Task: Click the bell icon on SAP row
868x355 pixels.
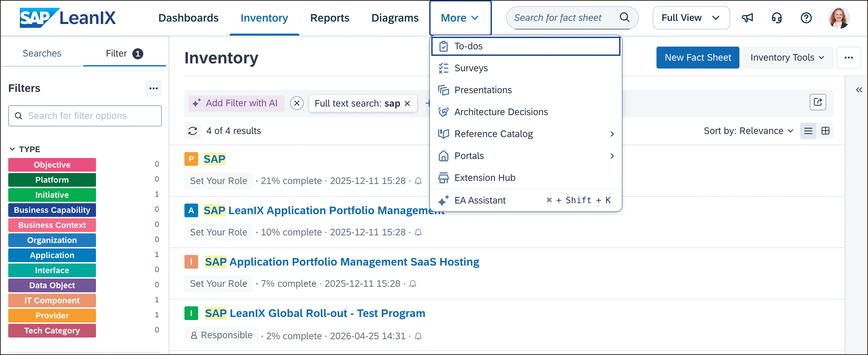Action: (x=418, y=181)
